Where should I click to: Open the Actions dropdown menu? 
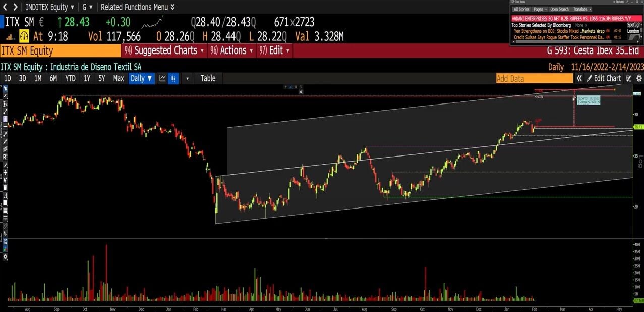click(231, 50)
